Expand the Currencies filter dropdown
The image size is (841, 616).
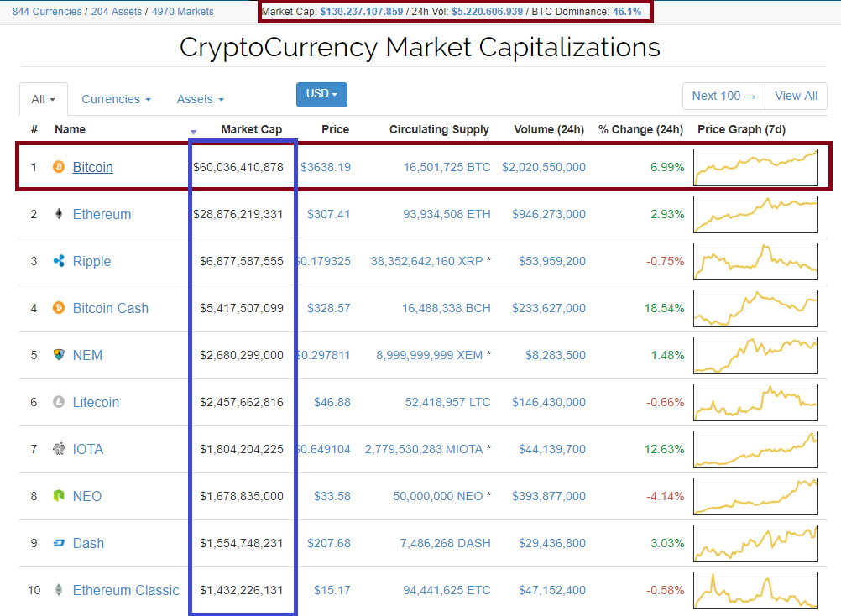116,99
